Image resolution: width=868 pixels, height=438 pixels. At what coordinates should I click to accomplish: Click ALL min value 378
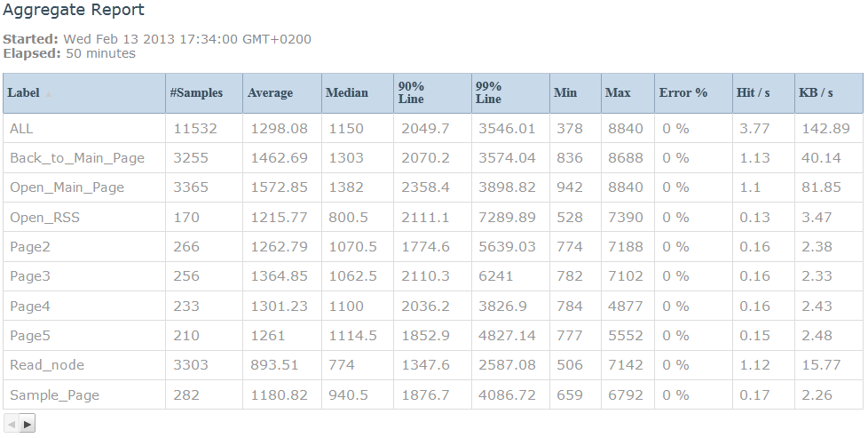coord(570,128)
